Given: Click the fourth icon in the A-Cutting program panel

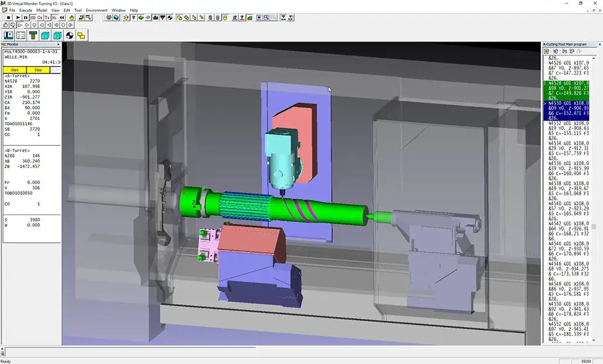Looking at the screenshot, I should pos(572,51).
